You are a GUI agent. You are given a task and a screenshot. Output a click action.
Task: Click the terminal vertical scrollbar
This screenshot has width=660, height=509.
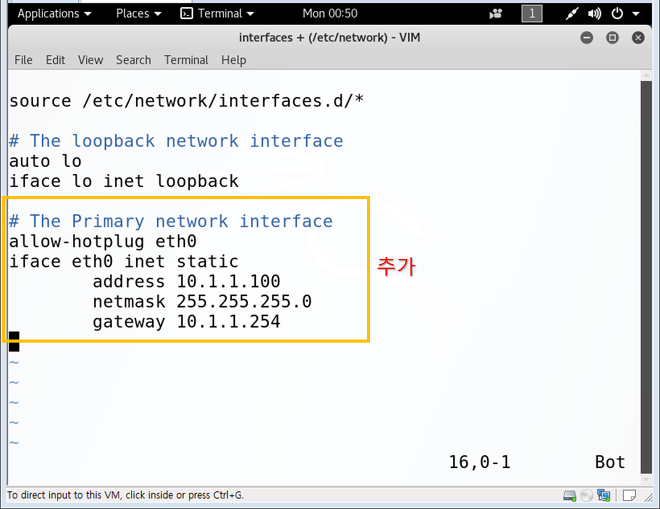tap(646, 277)
